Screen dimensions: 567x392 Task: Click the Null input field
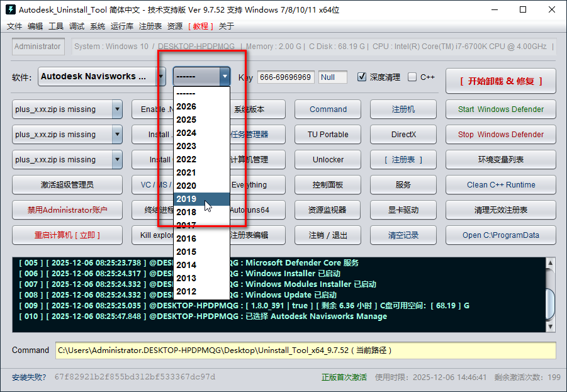333,77
